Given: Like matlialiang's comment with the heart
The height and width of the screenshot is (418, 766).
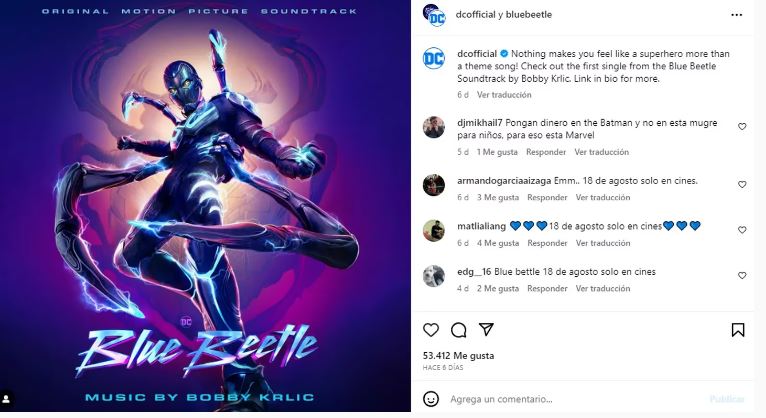Looking at the screenshot, I should [x=742, y=230].
